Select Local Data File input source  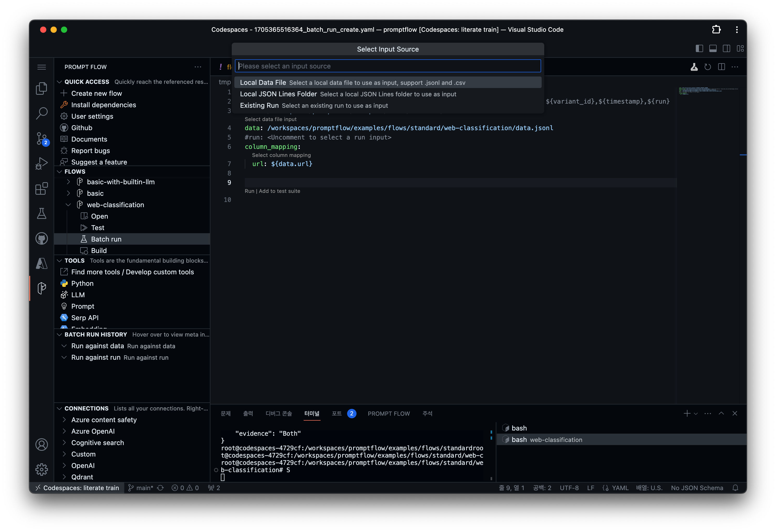(x=388, y=83)
